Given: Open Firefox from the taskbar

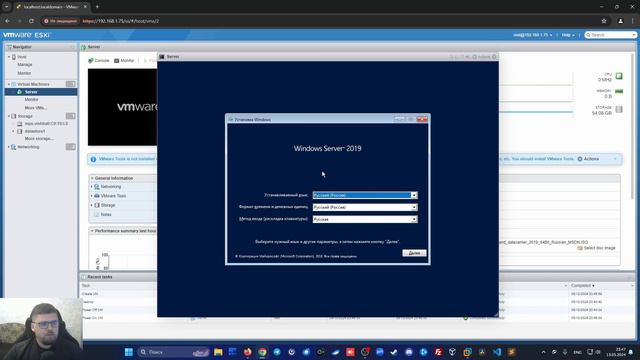Looking at the screenshot, I should click(x=248, y=352).
